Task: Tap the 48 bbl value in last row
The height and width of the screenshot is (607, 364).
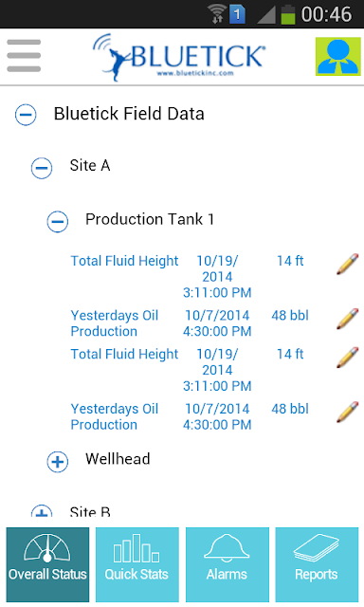Action: tap(290, 409)
